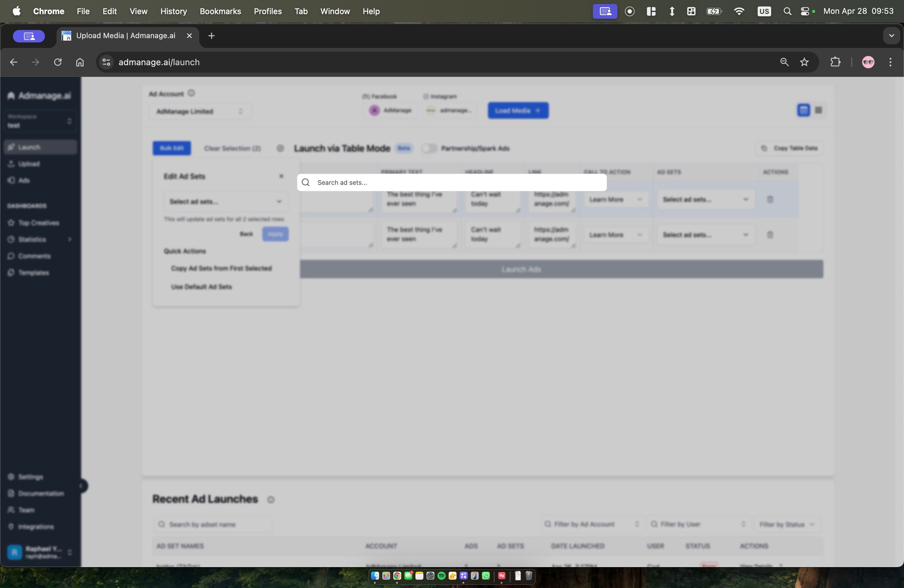The height and width of the screenshot is (588, 904).
Task: Open macOS Spotlight search icon
Action: tap(787, 11)
